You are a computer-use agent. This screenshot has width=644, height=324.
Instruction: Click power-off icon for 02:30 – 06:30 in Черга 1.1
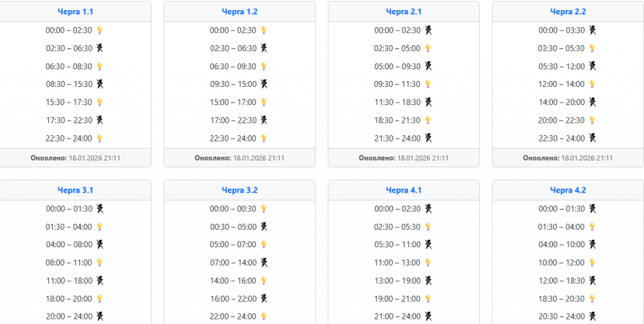pyautogui.click(x=99, y=48)
